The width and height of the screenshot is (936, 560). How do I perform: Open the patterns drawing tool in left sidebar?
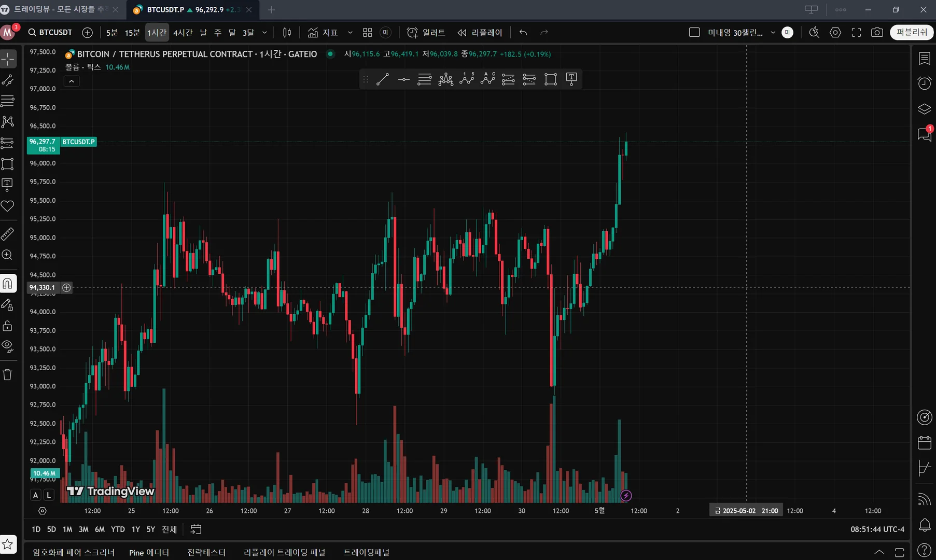pyautogui.click(x=8, y=122)
